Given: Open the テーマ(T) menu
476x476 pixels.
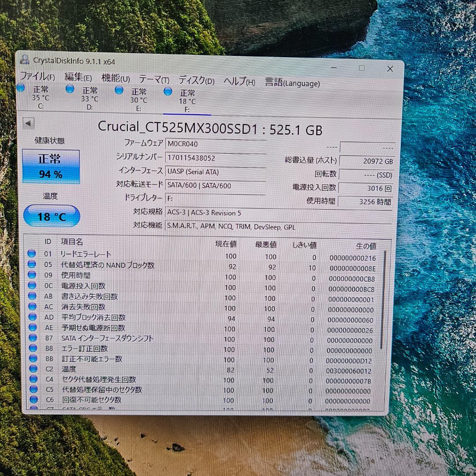Looking at the screenshot, I should (154, 80).
